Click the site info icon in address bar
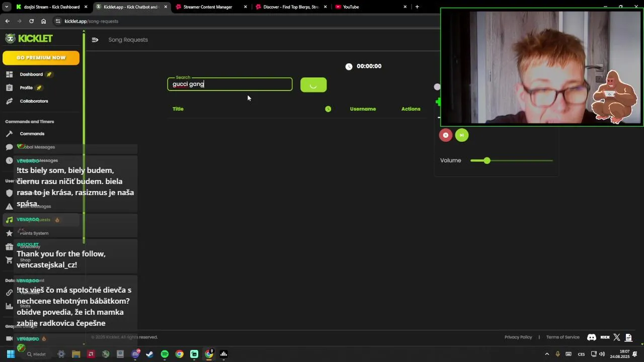This screenshot has width=644, height=362. (x=58, y=21)
